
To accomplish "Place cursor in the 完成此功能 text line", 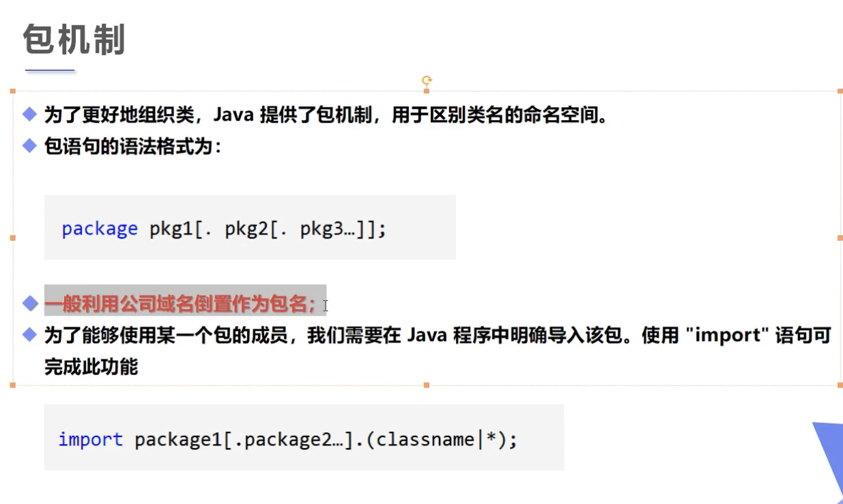I will coord(91,366).
